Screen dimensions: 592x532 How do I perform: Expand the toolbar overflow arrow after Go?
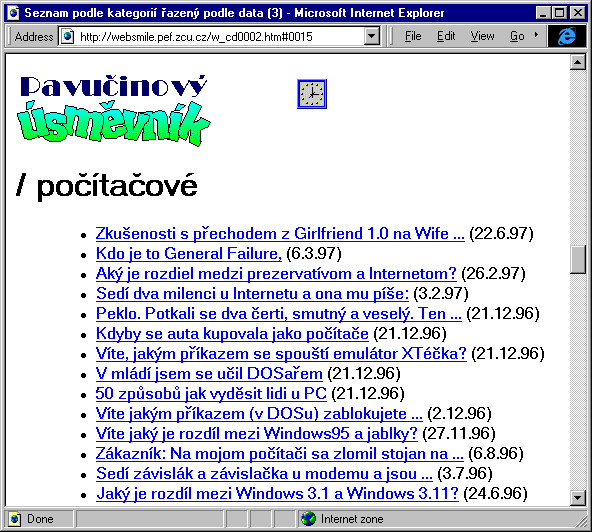(x=536, y=35)
